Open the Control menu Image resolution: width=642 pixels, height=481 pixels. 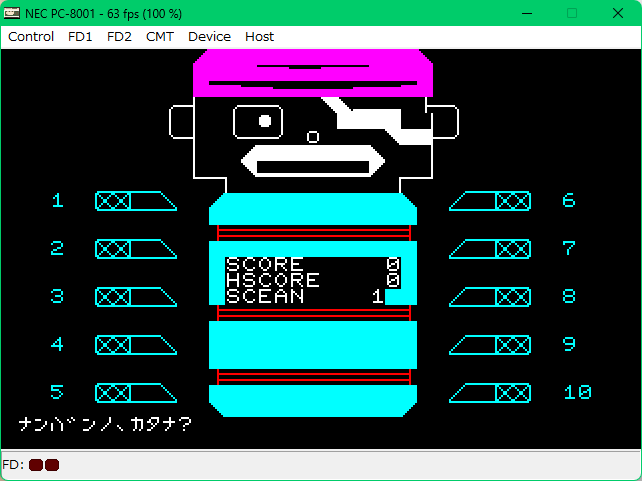click(31, 37)
